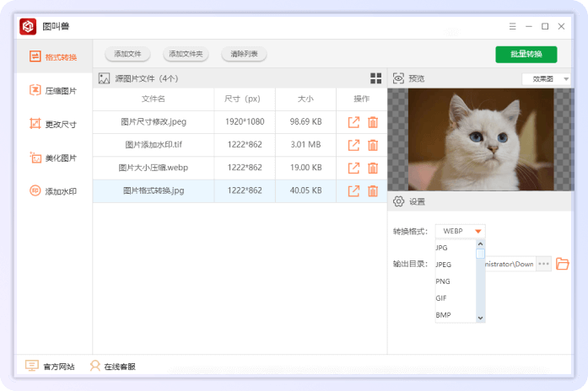Open the WEBP conversion format dropdown

pyautogui.click(x=460, y=231)
